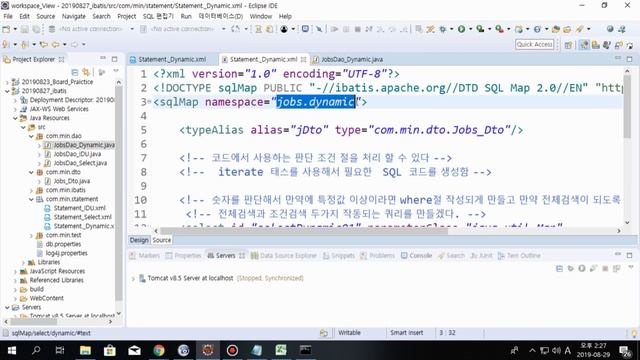Maximize the editor area

pos(629,59)
